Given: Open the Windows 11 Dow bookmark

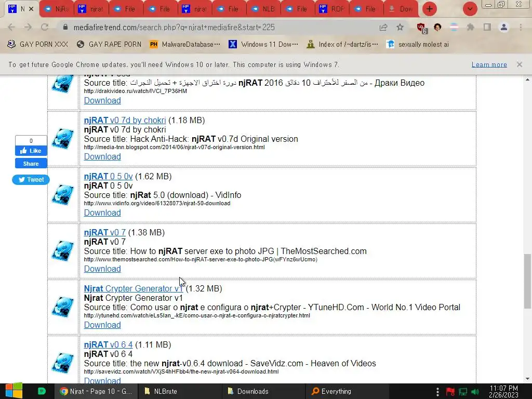Looking at the screenshot, I should pos(263,44).
